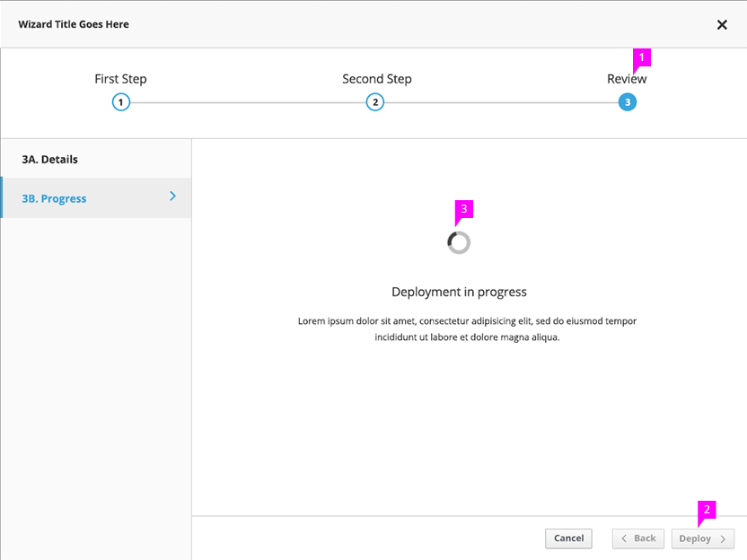
Task: Click Wizard Title Goes Here text
Action: 74,24
